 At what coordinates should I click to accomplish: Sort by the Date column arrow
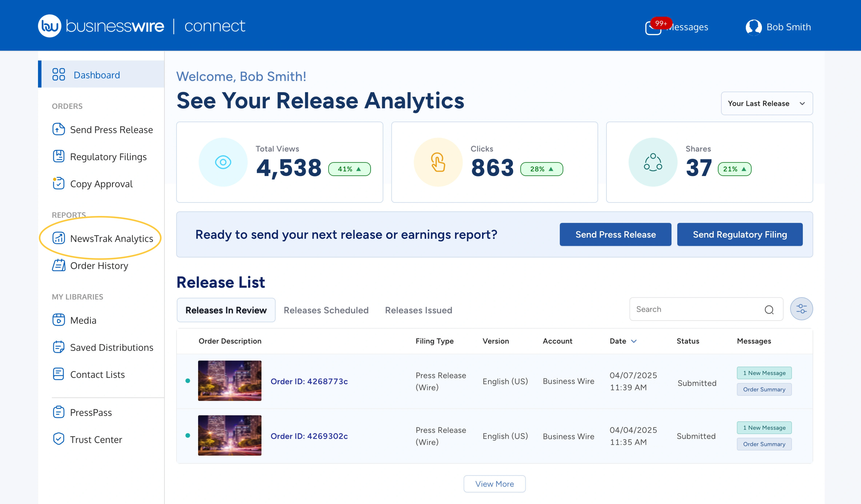(633, 341)
